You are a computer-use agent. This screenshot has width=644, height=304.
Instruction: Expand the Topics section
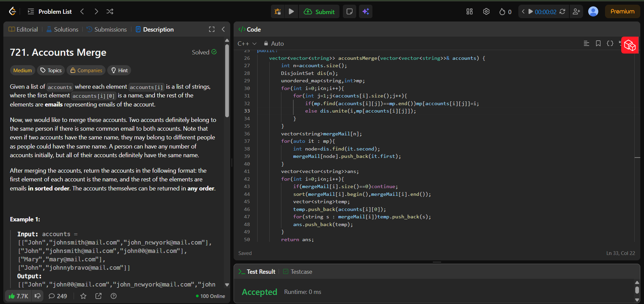tap(51, 71)
